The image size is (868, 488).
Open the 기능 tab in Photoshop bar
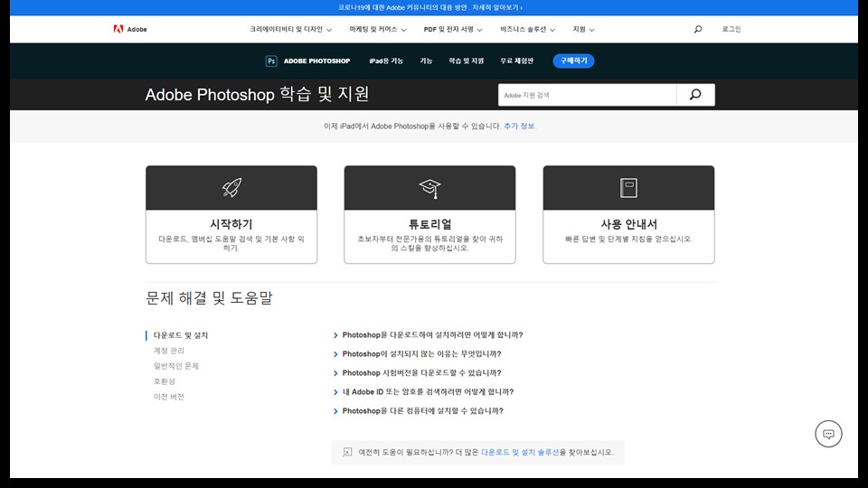(426, 61)
